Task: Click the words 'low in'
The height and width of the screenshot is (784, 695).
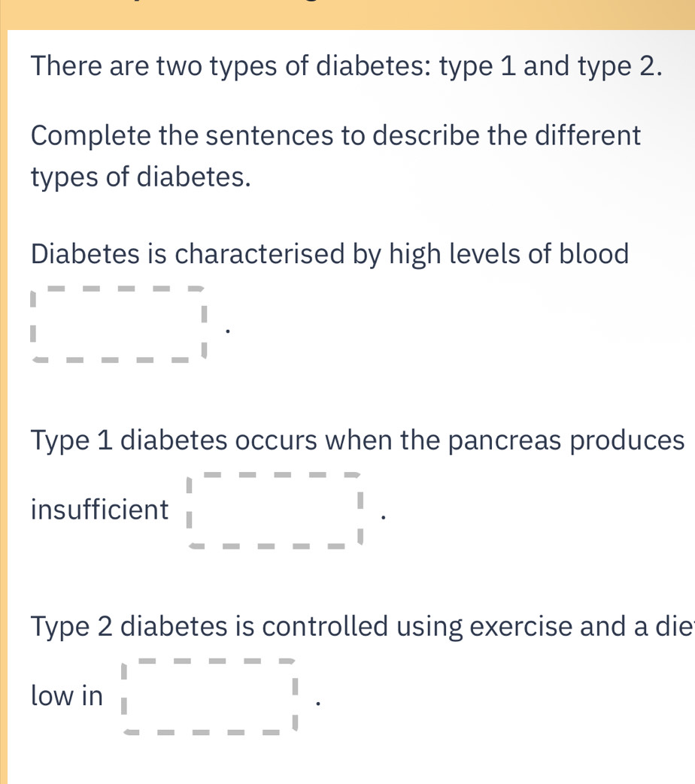Action: coord(67,697)
